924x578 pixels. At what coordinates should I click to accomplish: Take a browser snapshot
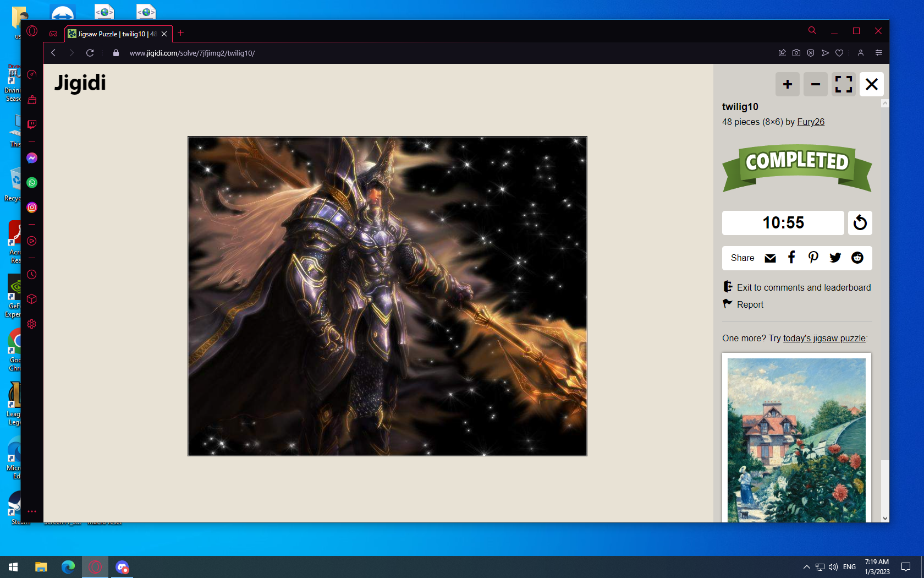(x=796, y=53)
